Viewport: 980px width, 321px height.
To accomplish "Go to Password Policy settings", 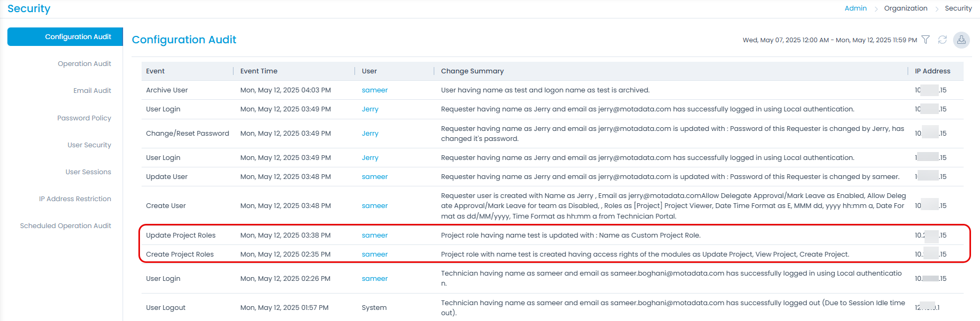I will 85,118.
